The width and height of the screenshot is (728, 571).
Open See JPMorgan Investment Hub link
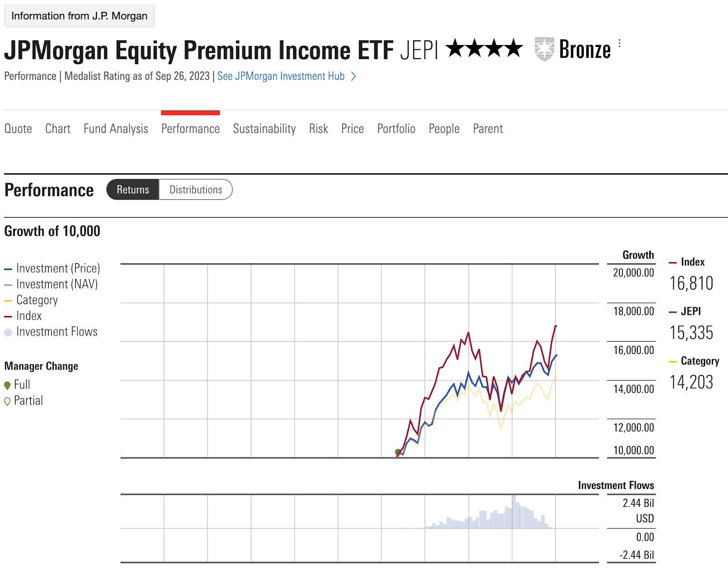click(x=281, y=76)
